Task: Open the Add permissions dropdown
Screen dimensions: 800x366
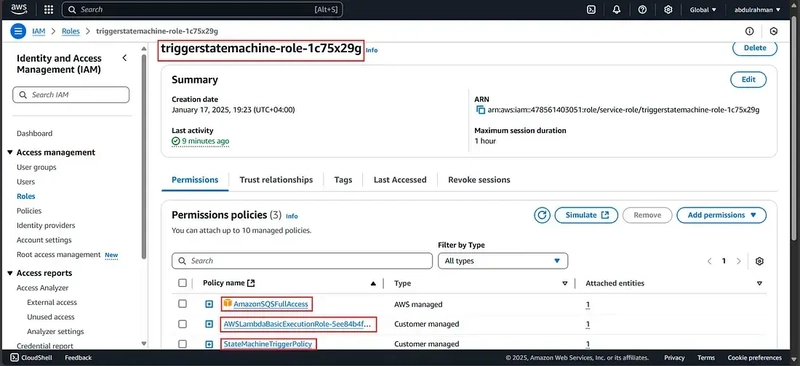Action: (721, 215)
